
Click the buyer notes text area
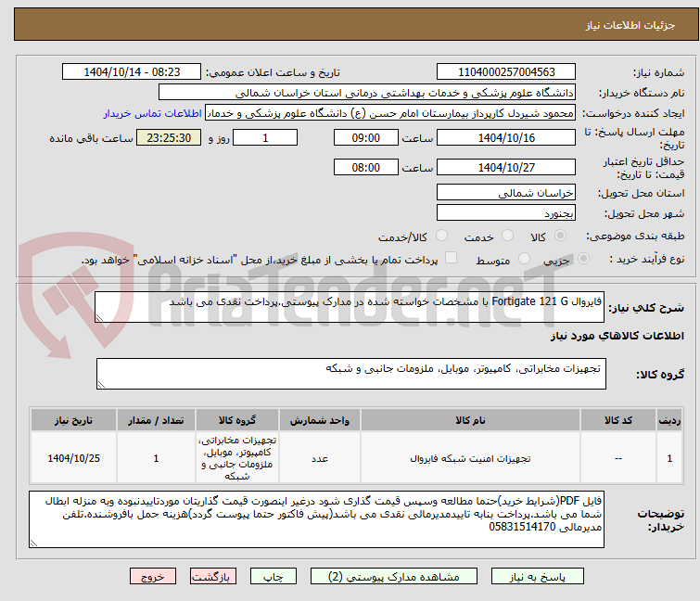(316, 519)
